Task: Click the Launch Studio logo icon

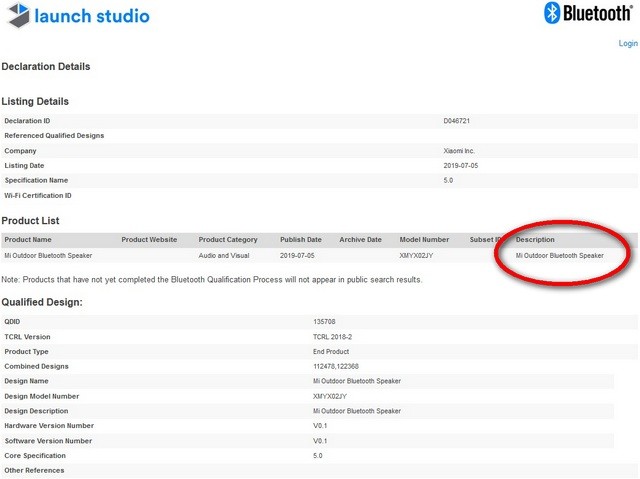Action: tap(19, 15)
